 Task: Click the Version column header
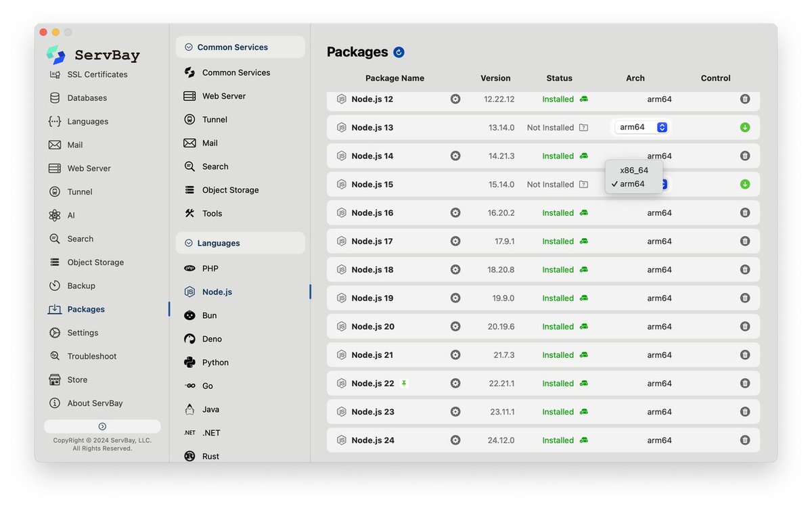click(x=495, y=78)
